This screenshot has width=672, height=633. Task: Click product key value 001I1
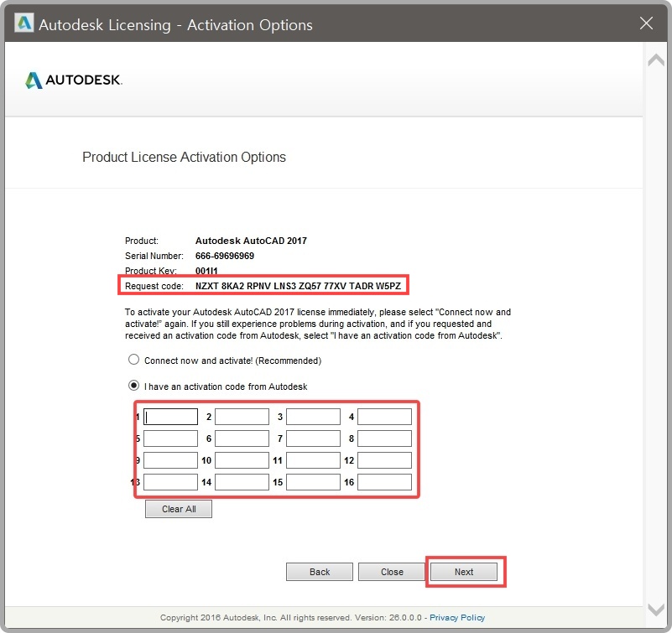(x=206, y=271)
